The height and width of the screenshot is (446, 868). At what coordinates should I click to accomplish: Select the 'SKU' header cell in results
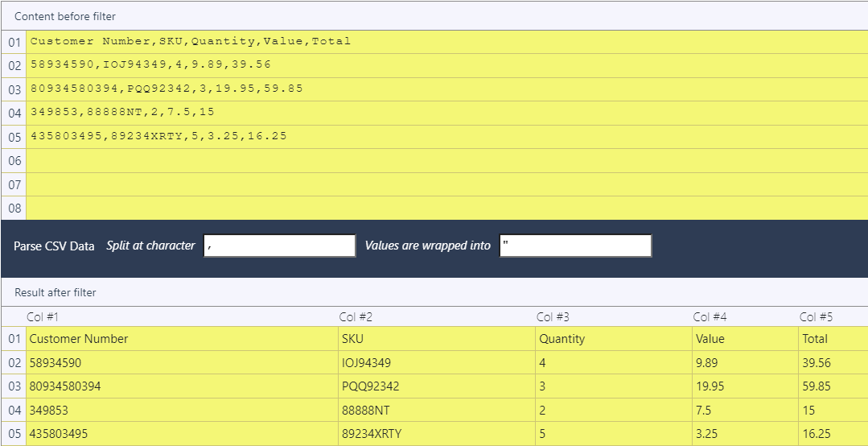(352, 339)
